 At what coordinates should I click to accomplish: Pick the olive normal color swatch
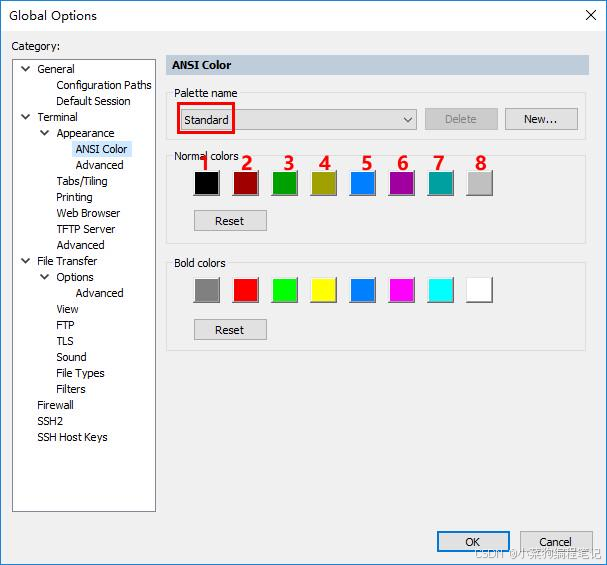[x=324, y=183]
